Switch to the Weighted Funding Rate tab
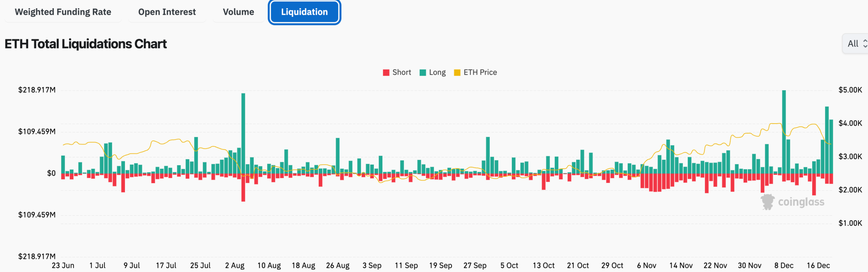 [x=63, y=12]
